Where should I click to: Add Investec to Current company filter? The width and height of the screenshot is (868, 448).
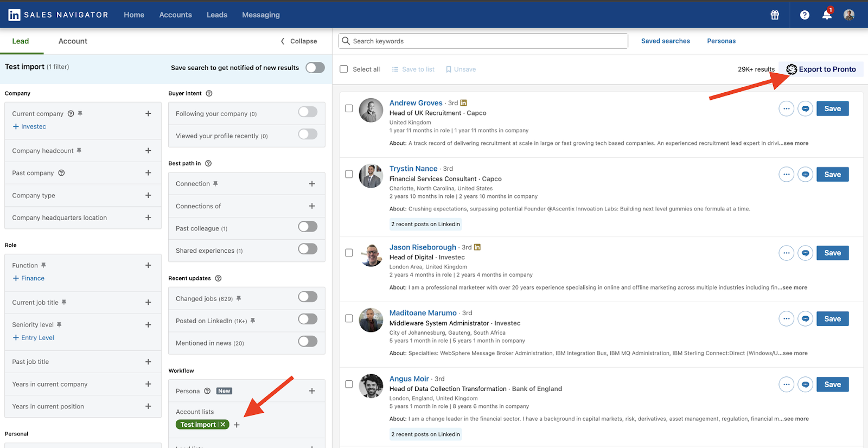pyautogui.click(x=29, y=126)
